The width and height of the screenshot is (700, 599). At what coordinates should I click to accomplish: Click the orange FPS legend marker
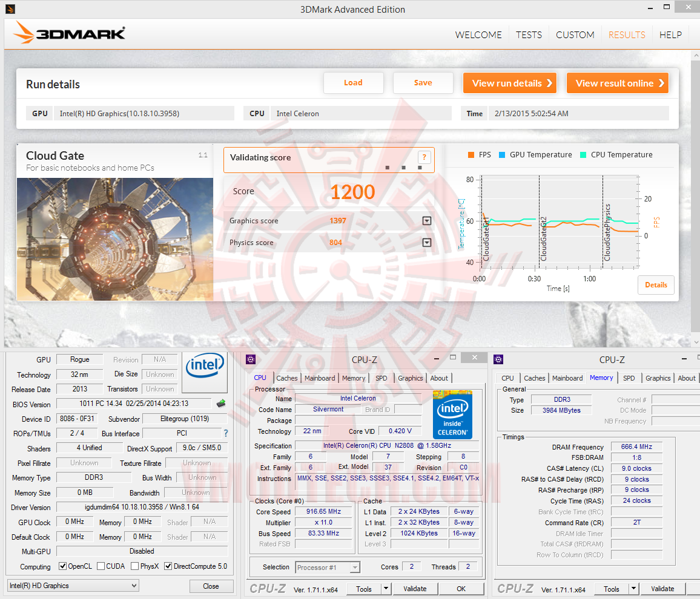(x=471, y=155)
